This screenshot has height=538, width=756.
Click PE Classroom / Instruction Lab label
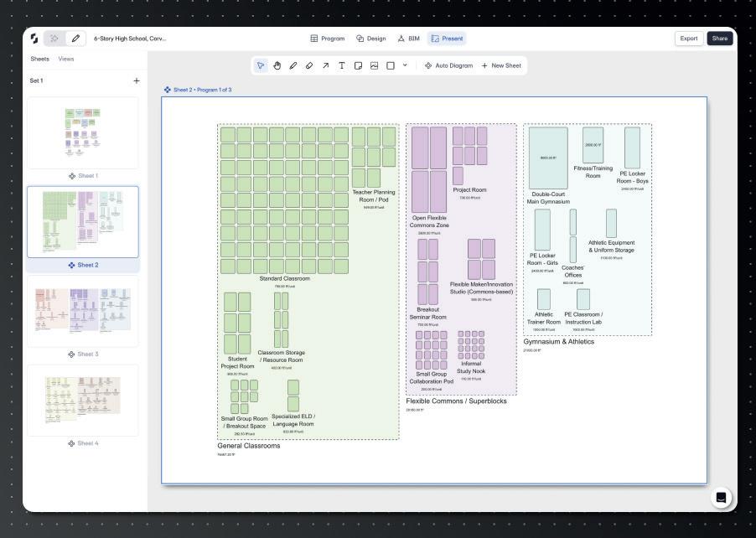pos(583,318)
